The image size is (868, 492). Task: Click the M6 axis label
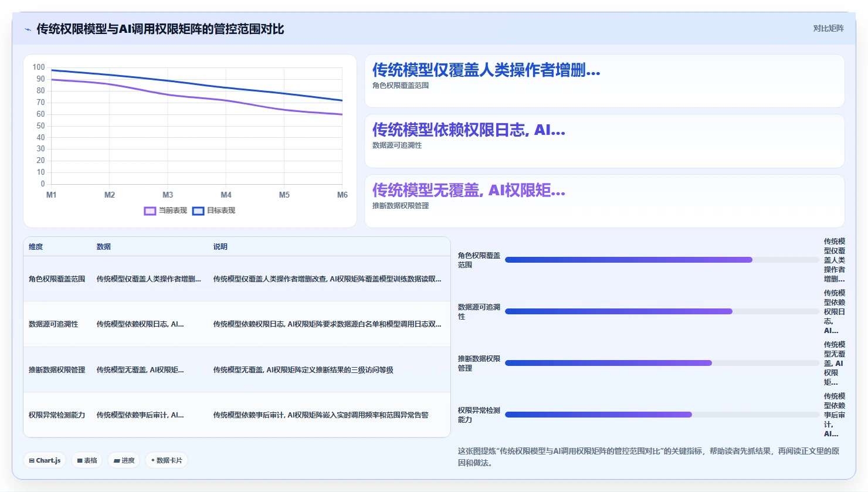click(343, 195)
